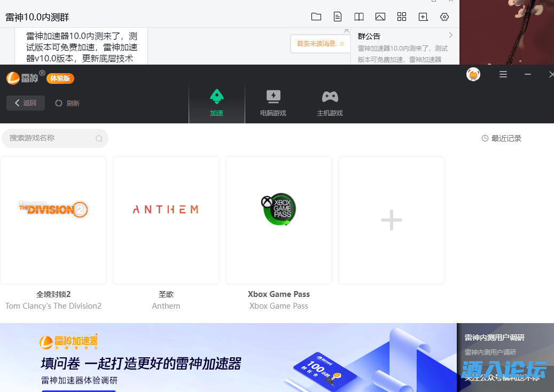Image resolution: width=554 pixels, height=392 pixels.
Task: Switch to the 电脑游戏 tab
Action: click(273, 103)
